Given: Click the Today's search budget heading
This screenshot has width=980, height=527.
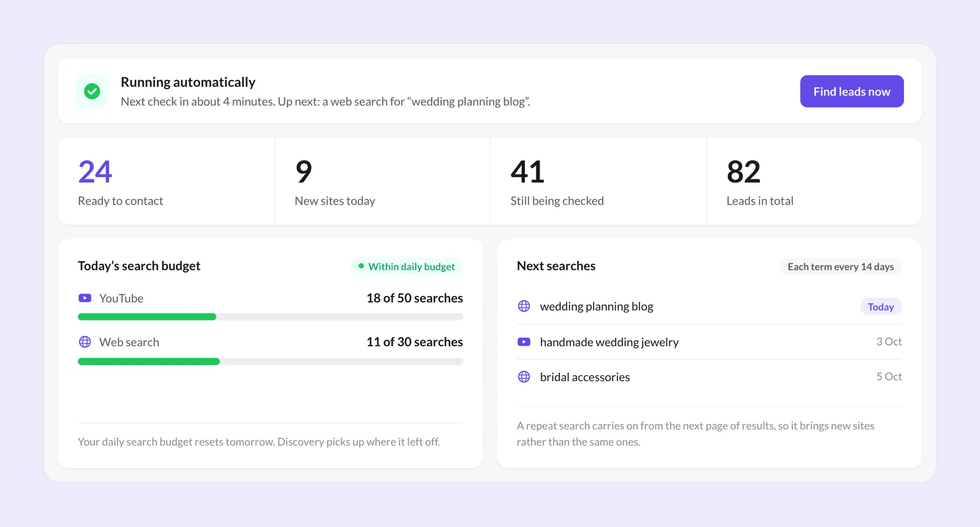Looking at the screenshot, I should pos(139,266).
